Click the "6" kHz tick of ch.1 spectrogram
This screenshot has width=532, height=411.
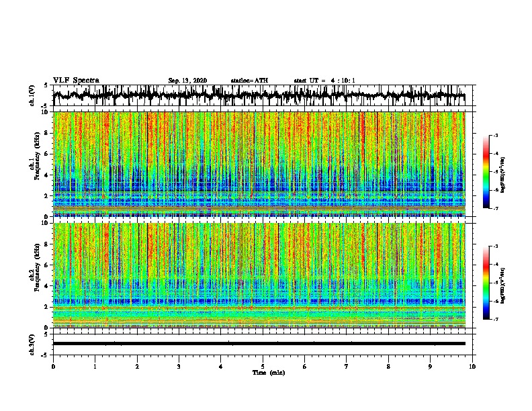coord(47,154)
